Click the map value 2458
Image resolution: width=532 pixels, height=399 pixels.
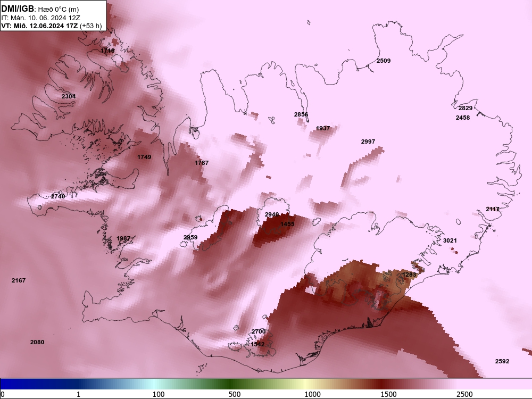[x=463, y=118]
